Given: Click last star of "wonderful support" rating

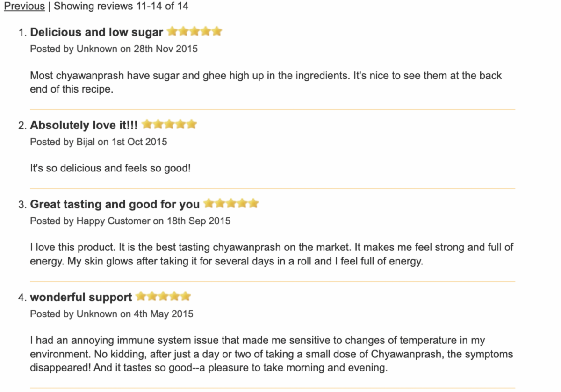Looking at the screenshot, I should coord(186,297).
